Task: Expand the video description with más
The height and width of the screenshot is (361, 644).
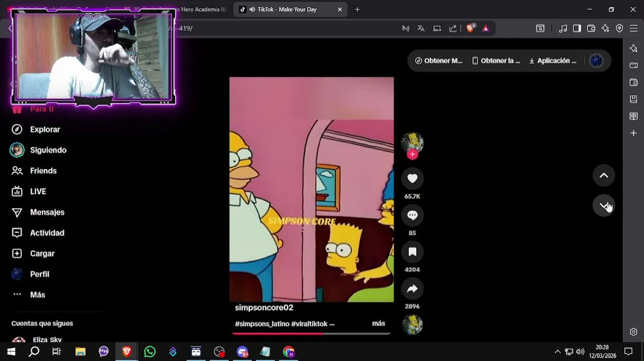Action: 379,323
